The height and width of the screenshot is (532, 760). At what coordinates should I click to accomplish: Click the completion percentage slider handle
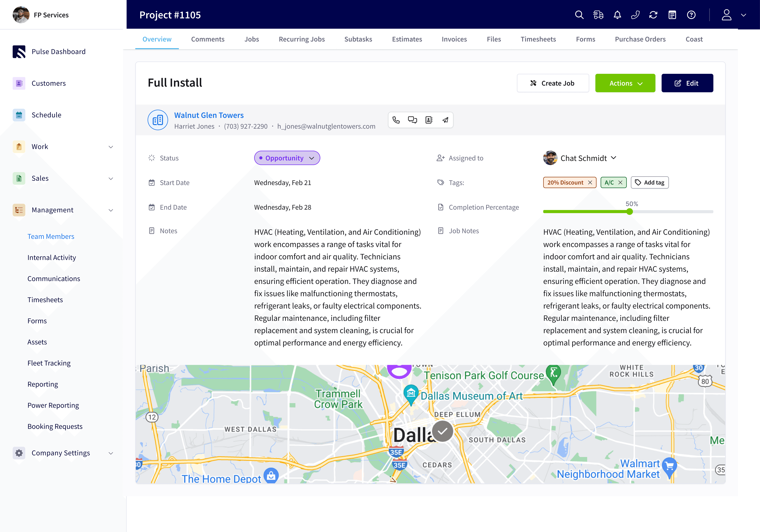pos(630,212)
